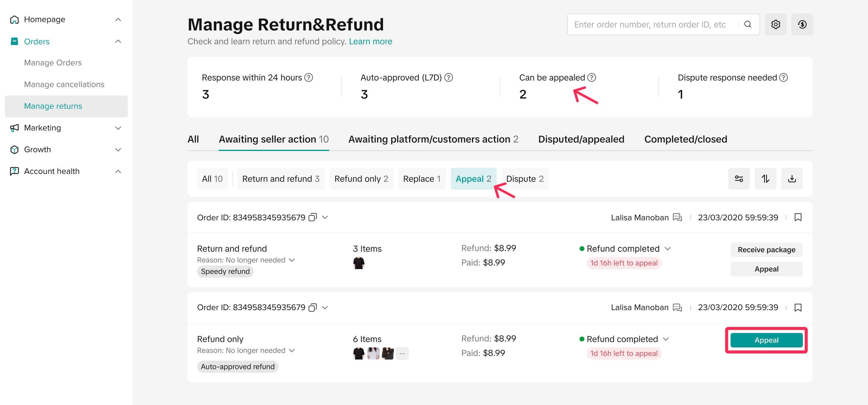Switch to the Disputed/appealed tab
This screenshot has height=405, width=868.
coord(581,139)
